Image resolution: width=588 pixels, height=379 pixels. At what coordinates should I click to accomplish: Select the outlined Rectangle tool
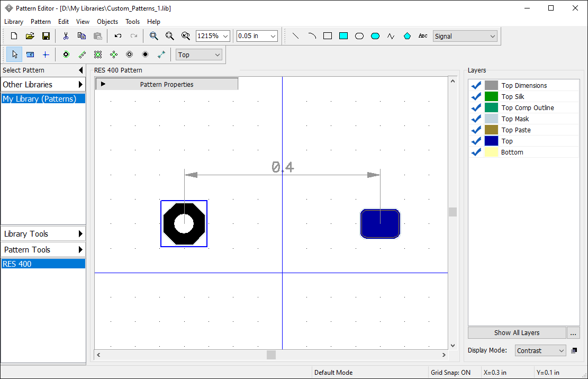coord(328,36)
